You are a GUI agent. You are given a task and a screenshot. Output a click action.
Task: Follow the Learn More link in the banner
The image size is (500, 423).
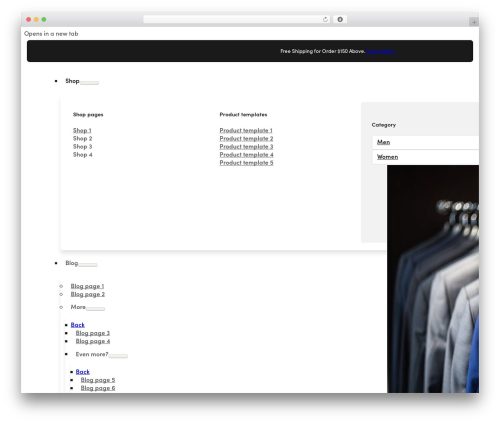pos(380,51)
